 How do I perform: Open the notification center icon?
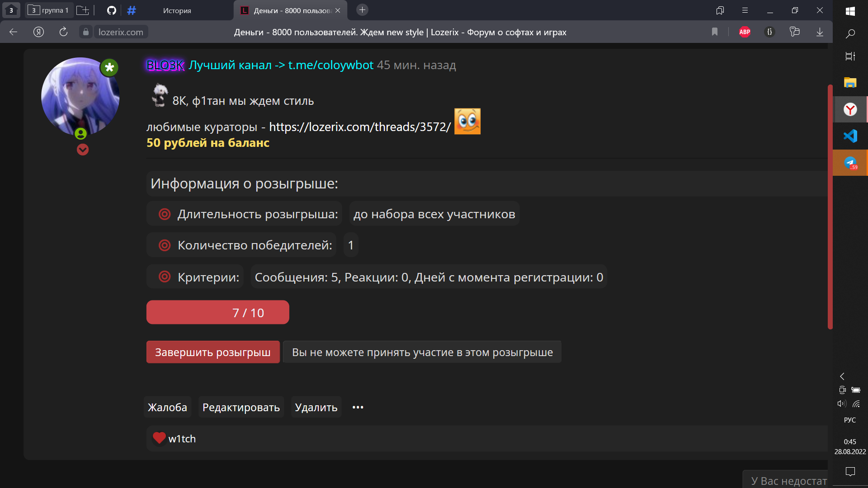point(850,472)
